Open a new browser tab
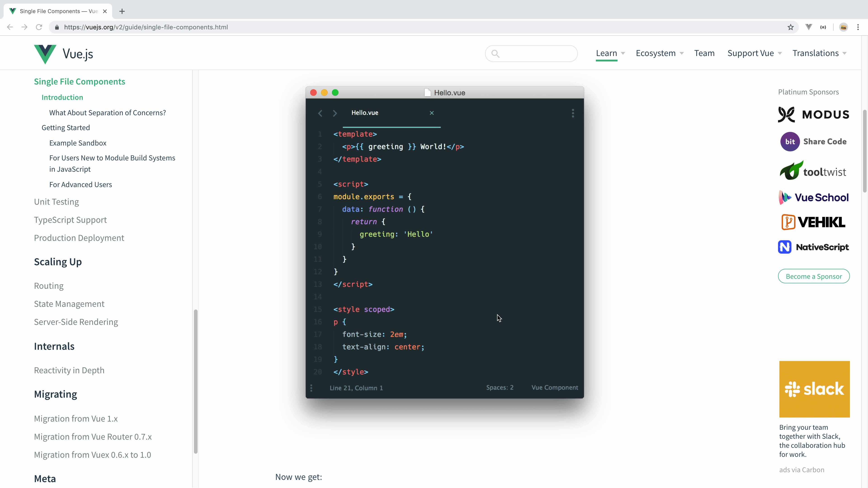868x488 pixels. coord(122,11)
